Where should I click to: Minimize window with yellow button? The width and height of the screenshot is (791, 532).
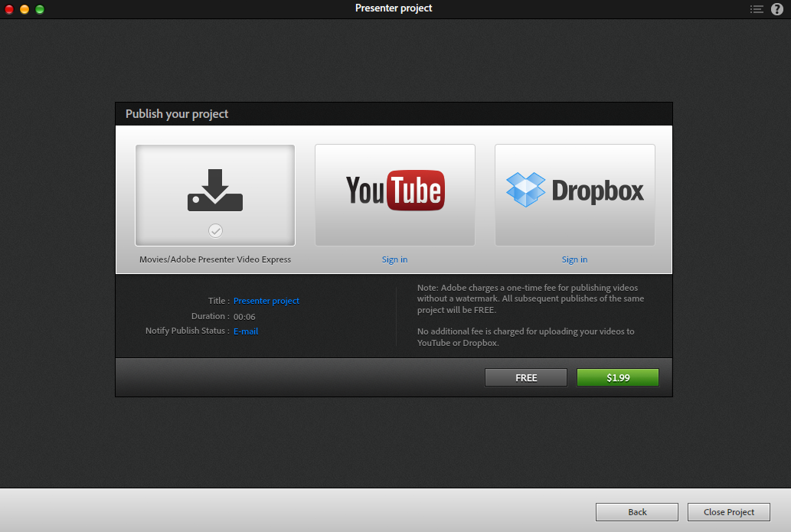tap(25, 9)
